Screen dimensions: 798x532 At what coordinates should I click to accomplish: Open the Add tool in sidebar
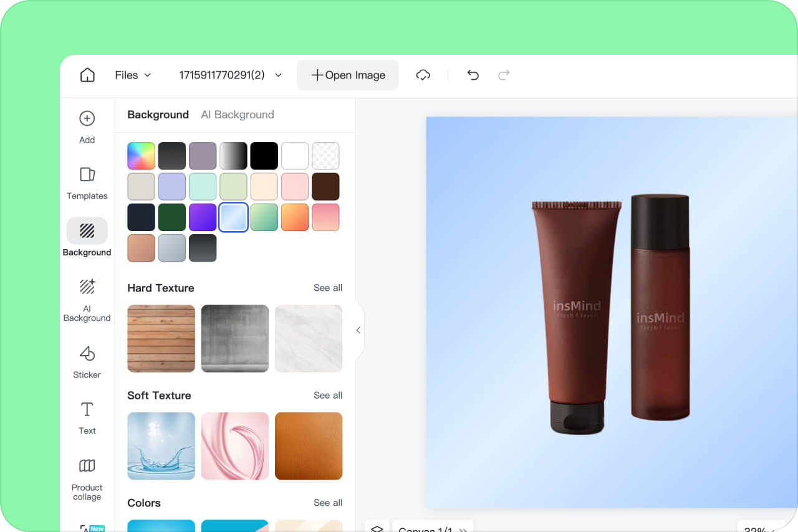coord(87,127)
